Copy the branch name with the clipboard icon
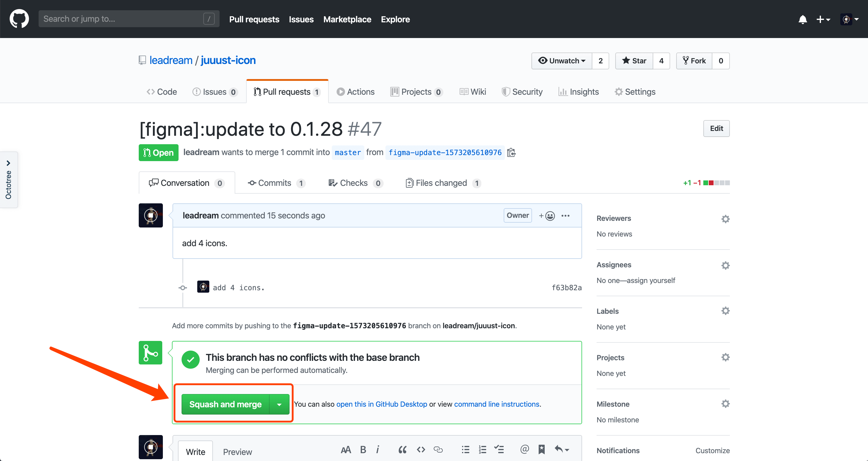The height and width of the screenshot is (461, 868). (x=511, y=153)
